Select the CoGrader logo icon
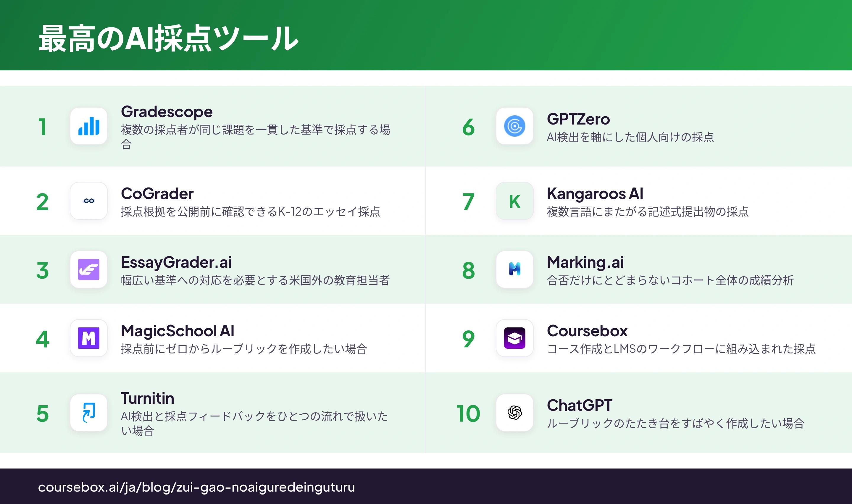Screen dimensions: 852x504 89,201
